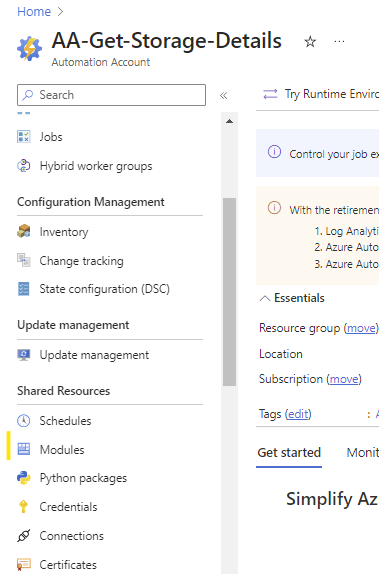Click the Automation Account subtitle text
The image size is (379, 574).
click(x=101, y=62)
